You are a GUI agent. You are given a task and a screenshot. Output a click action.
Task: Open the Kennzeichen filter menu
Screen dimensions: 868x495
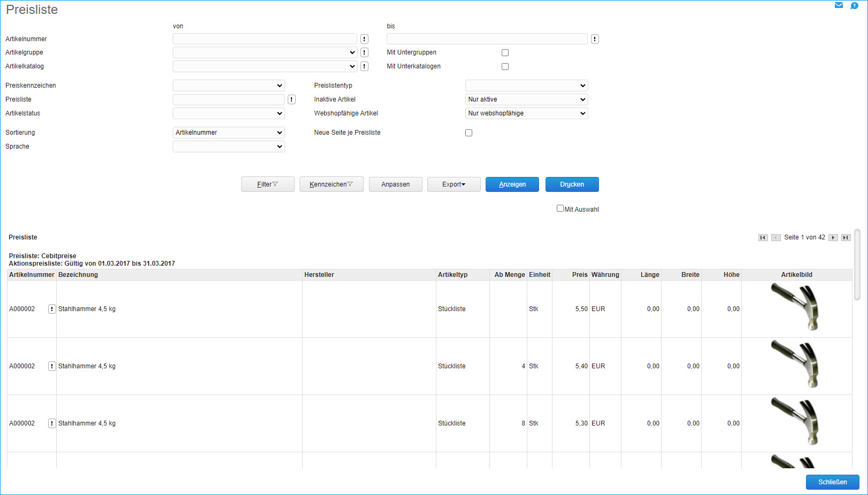331,184
